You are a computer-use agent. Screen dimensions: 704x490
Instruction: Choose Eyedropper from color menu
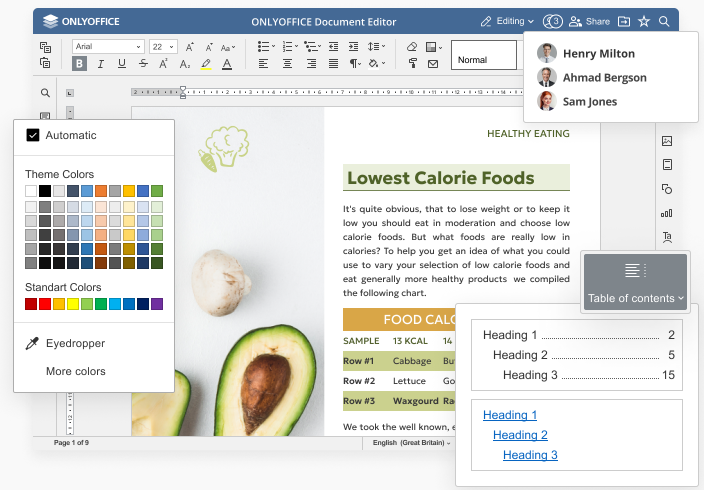75,343
